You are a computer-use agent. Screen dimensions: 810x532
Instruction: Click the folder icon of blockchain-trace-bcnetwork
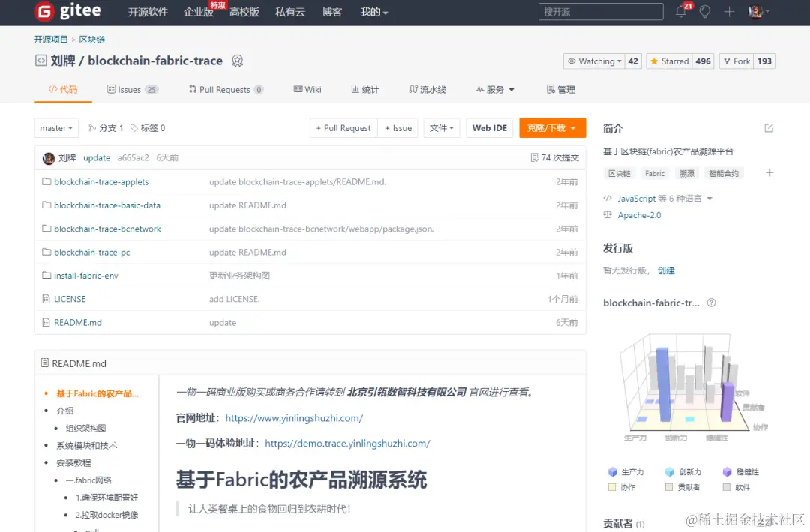click(46, 229)
